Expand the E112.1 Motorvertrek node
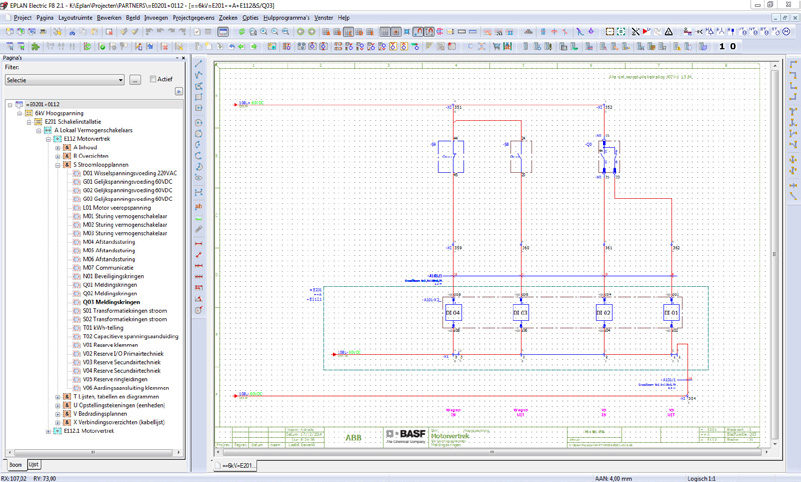The image size is (801, 482). click(48, 431)
